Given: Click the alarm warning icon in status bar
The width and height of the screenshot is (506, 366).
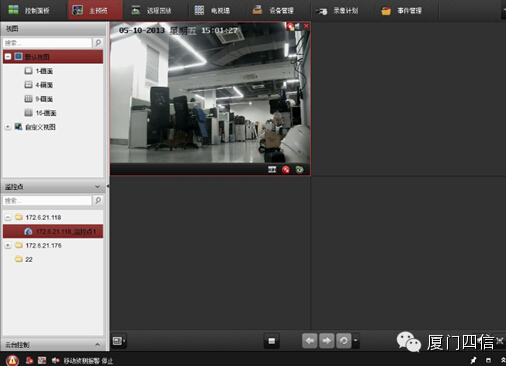Looking at the screenshot, I should [x=12, y=360].
